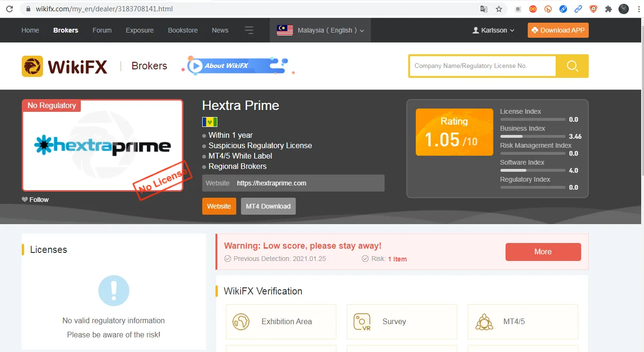Image resolution: width=644 pixels, height=352 pixels.
Task: Reload the page with the browser refresh icon
Action: click(9, 9)
